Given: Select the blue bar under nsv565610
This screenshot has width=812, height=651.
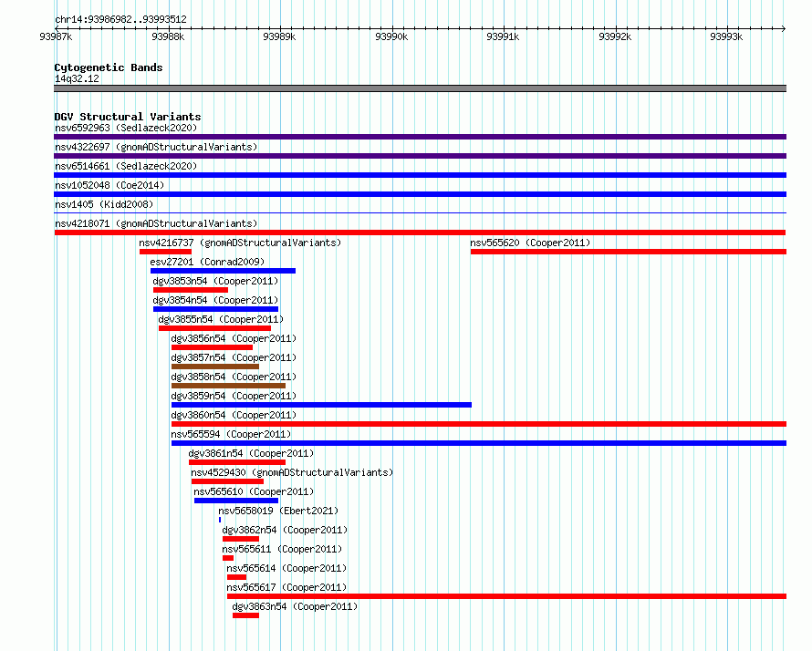Looking at the screenshot, I should coord(236,501).
